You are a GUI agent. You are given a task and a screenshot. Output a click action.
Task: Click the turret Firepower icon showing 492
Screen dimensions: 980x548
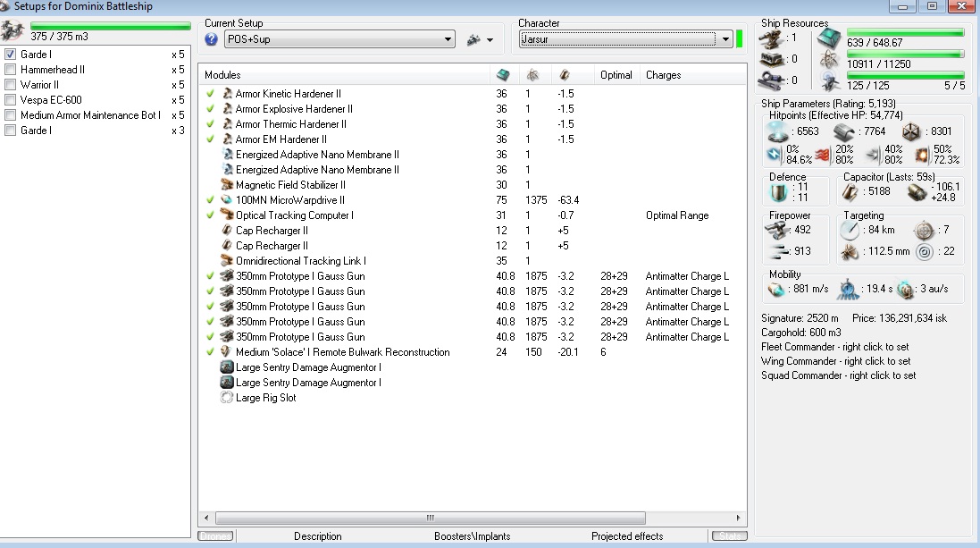777,231
